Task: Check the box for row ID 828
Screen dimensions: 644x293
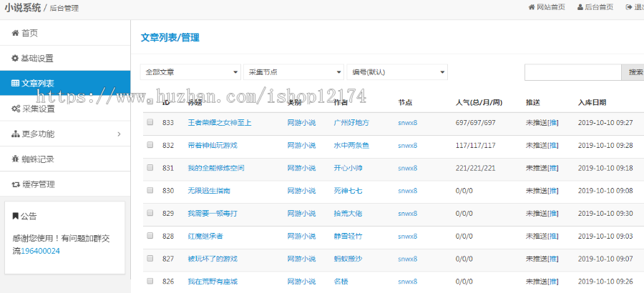Action: point(150,236)
